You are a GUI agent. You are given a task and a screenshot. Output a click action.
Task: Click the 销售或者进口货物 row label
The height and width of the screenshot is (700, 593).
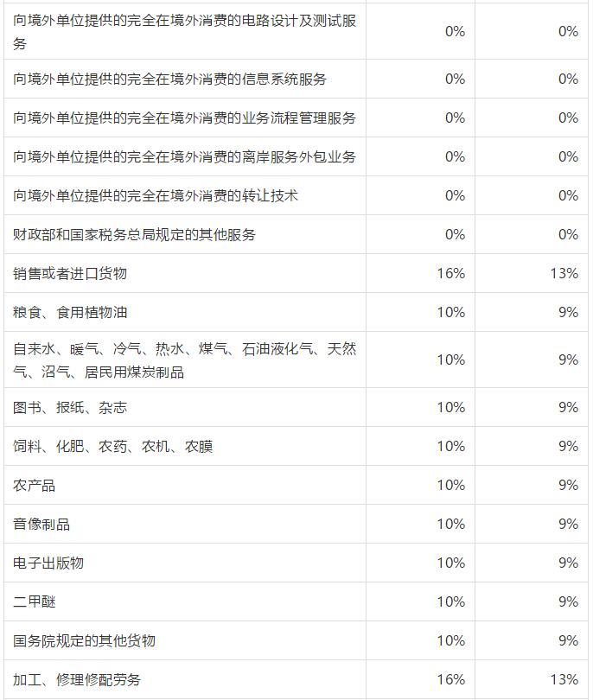pyautogui.click(x=70, y=273)
